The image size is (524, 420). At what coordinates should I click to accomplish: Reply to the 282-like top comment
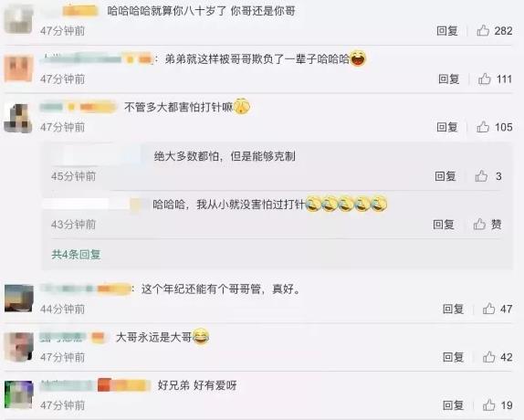[447, 31]
